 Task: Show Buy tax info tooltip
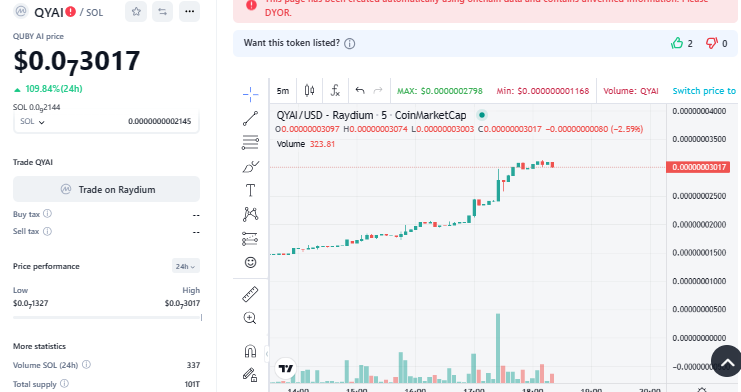click(47, 214)
